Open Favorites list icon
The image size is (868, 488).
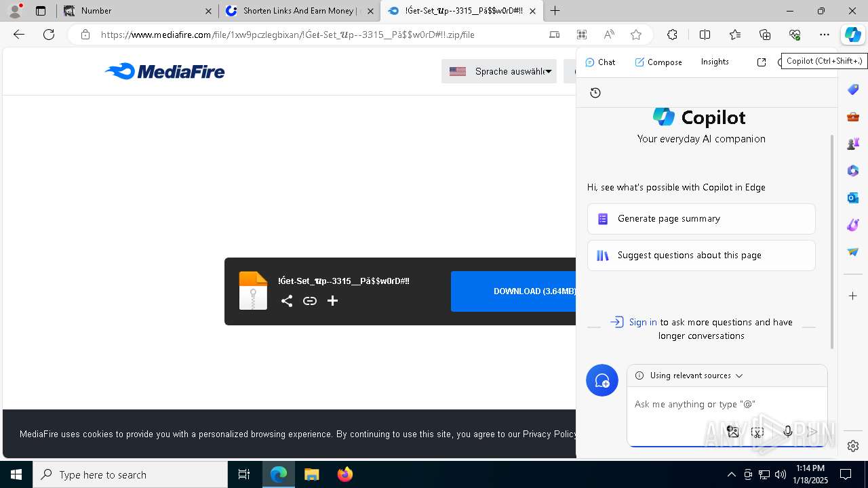coord(735,35)
